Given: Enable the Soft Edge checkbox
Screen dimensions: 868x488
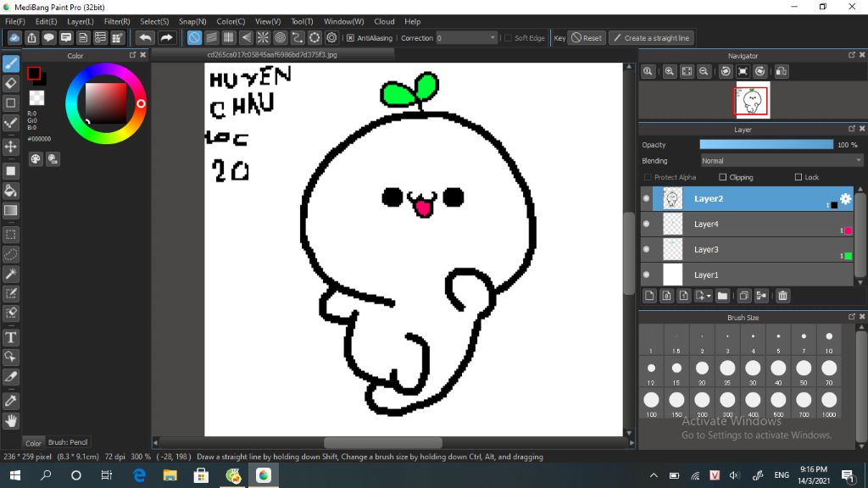Looking at the screenshot, I should tap(509, 38).
